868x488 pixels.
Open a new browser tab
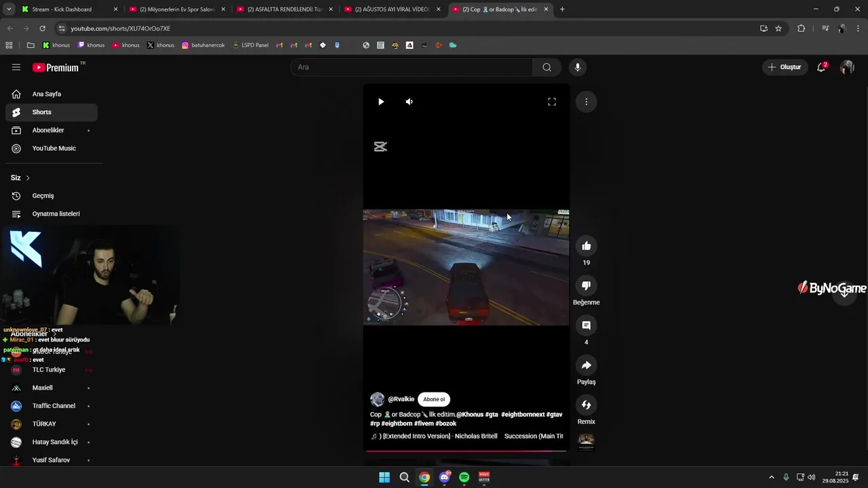click(x=562, y=9)
